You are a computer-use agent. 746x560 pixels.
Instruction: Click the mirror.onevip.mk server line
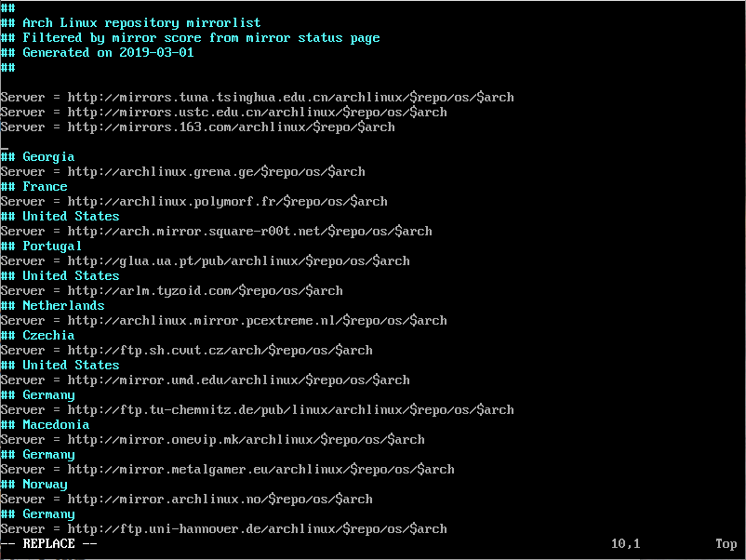(x=212, y=440)
